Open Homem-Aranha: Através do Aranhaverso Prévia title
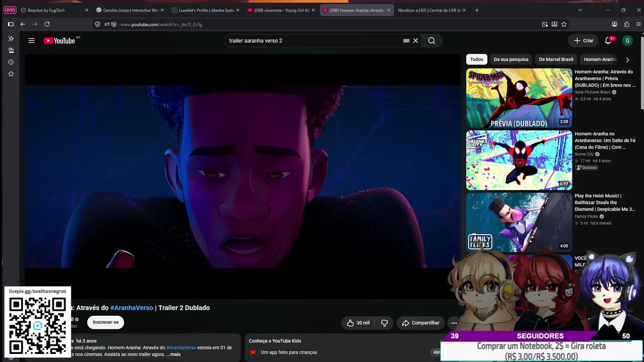 coord(605,78)
